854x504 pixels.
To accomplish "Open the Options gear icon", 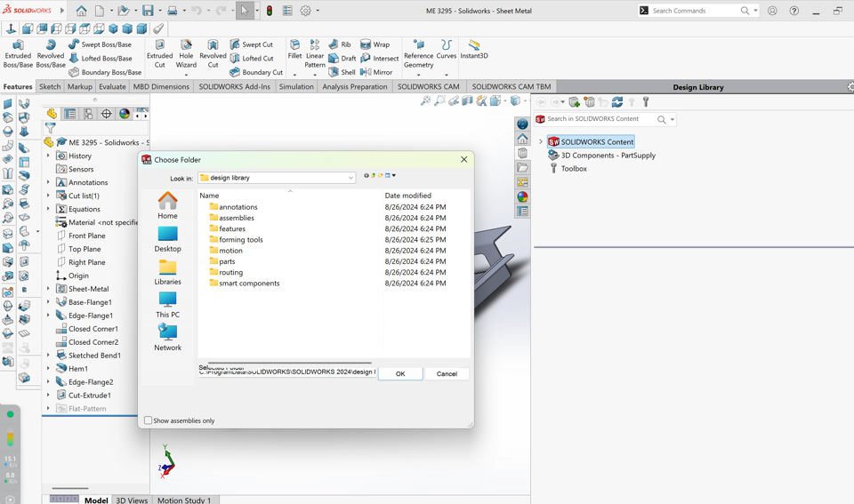I will point(305,11).
